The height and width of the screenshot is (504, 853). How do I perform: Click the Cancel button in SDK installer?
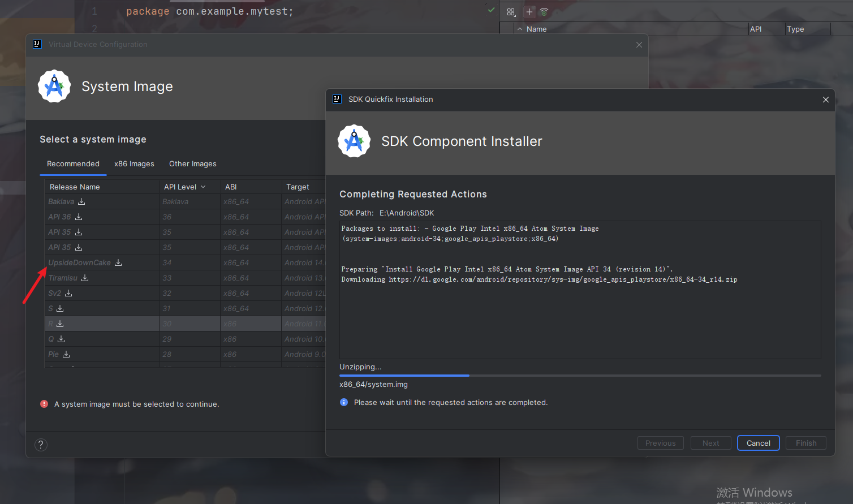point(759,443)
